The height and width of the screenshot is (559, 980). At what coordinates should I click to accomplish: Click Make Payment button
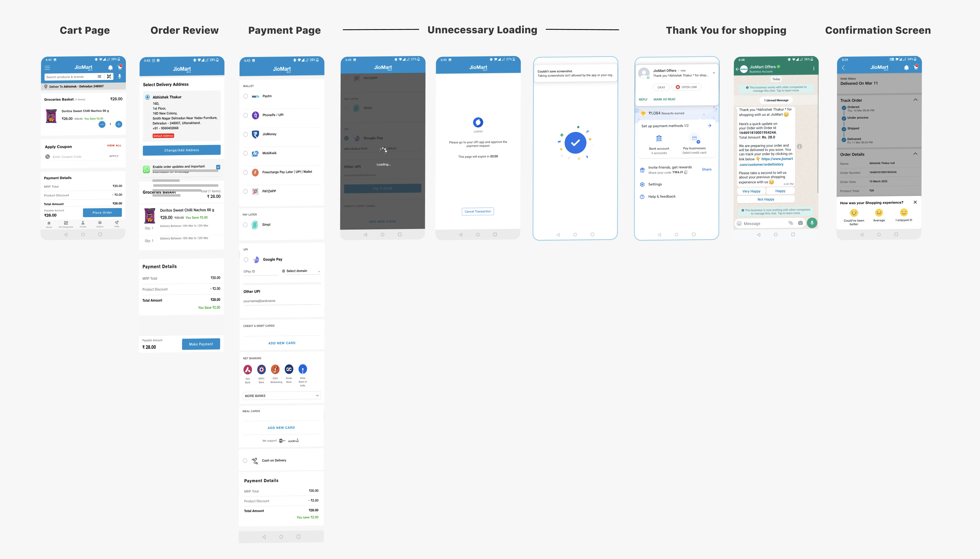coord(201,344)
